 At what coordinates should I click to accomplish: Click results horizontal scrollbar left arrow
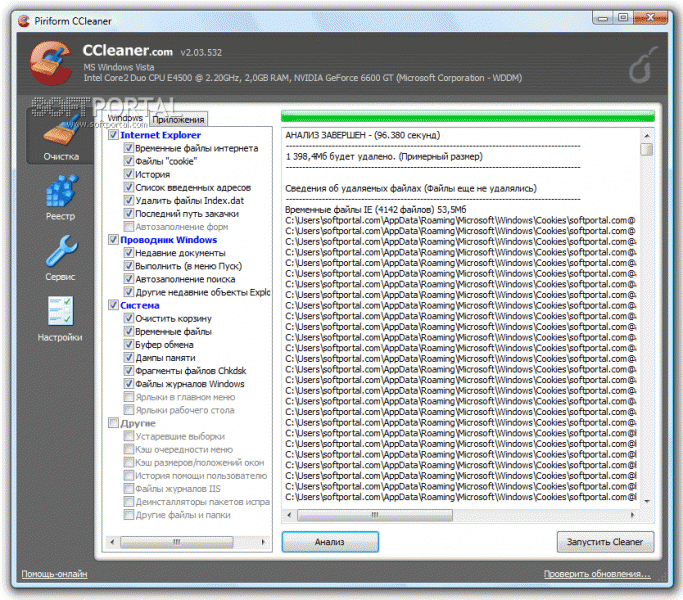[289, 515]
